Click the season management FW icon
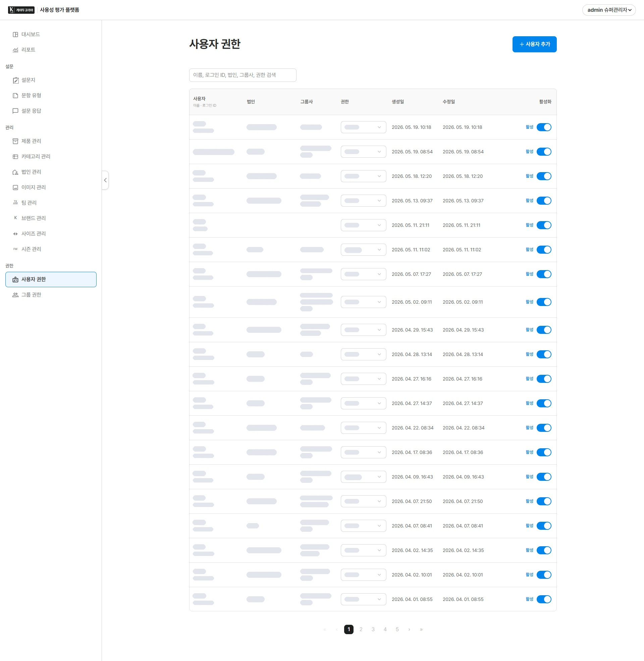The height and width of the screenshot is (661, 644). click(15, 249)
